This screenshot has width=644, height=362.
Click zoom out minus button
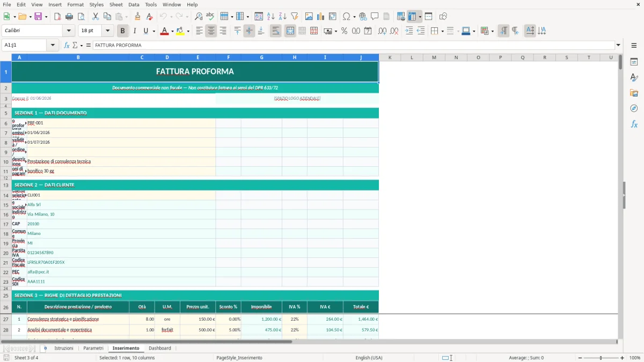coord(579,358)
